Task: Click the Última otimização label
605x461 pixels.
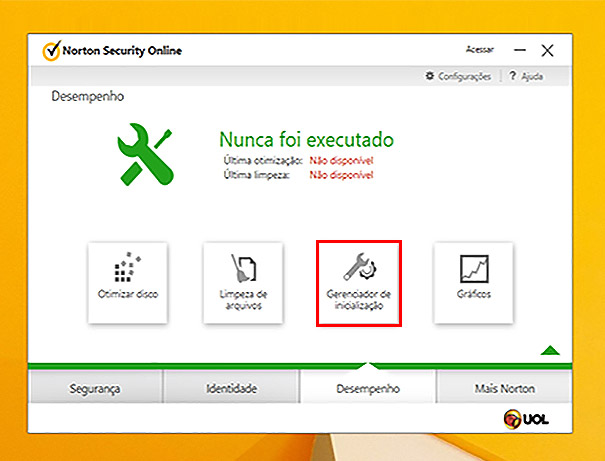Action: (263, 160)
